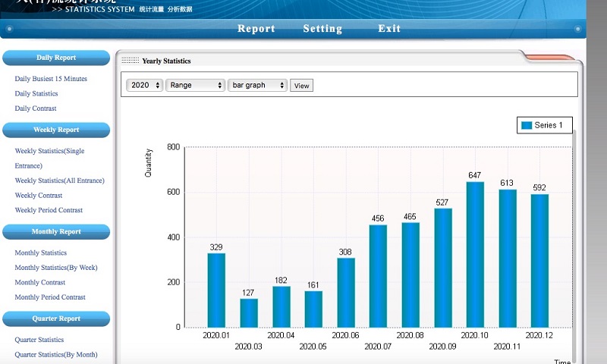Click the 2020.12 bar labeled 592
This screenshot has width=607, height=364.
[539, 261]
